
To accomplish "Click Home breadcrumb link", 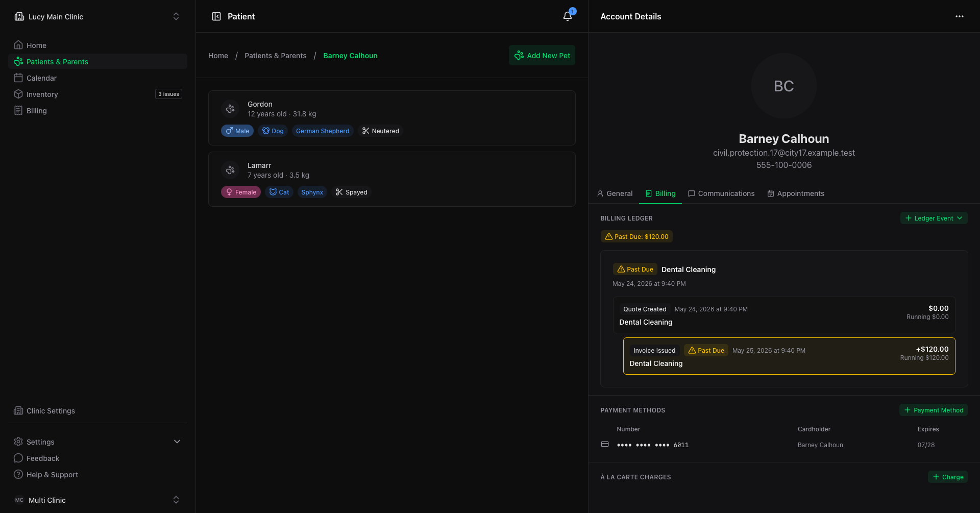I will point(218,56).
